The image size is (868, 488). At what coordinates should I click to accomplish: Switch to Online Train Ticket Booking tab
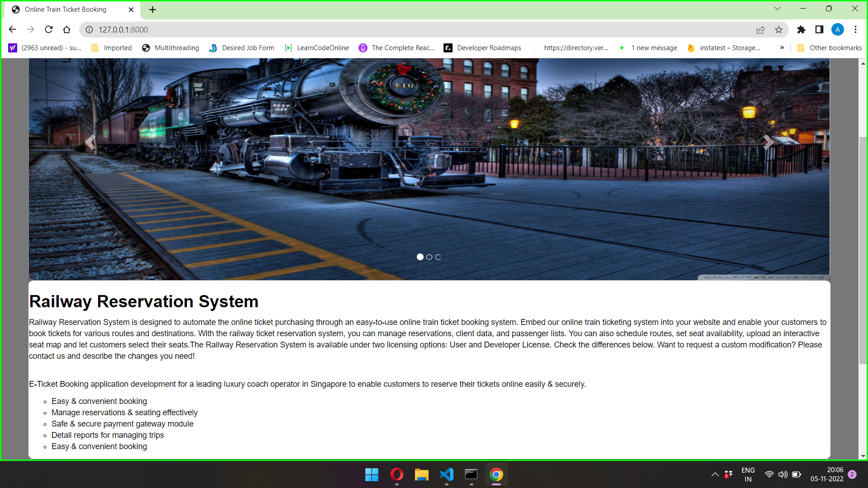[x=66, y=9]
